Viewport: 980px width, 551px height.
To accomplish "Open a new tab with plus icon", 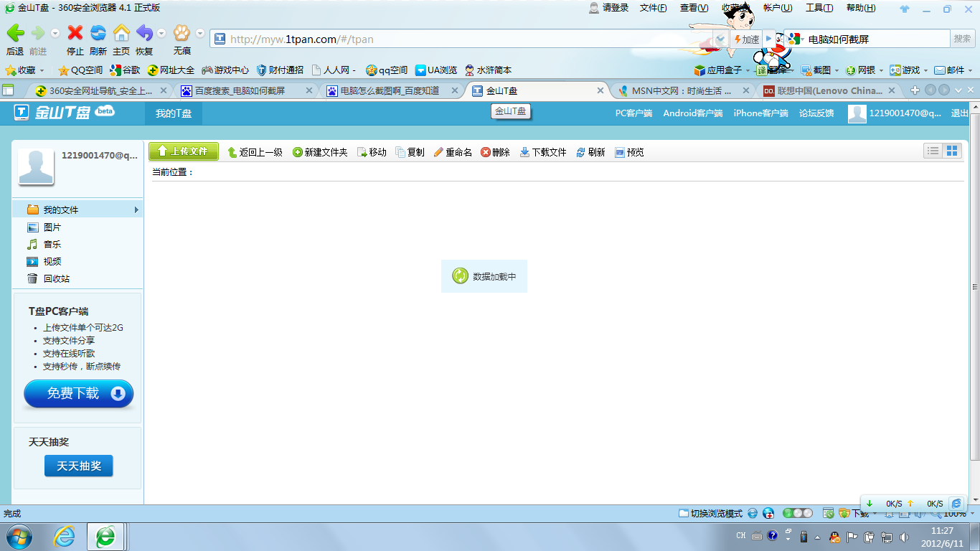I will coord(914,90).
